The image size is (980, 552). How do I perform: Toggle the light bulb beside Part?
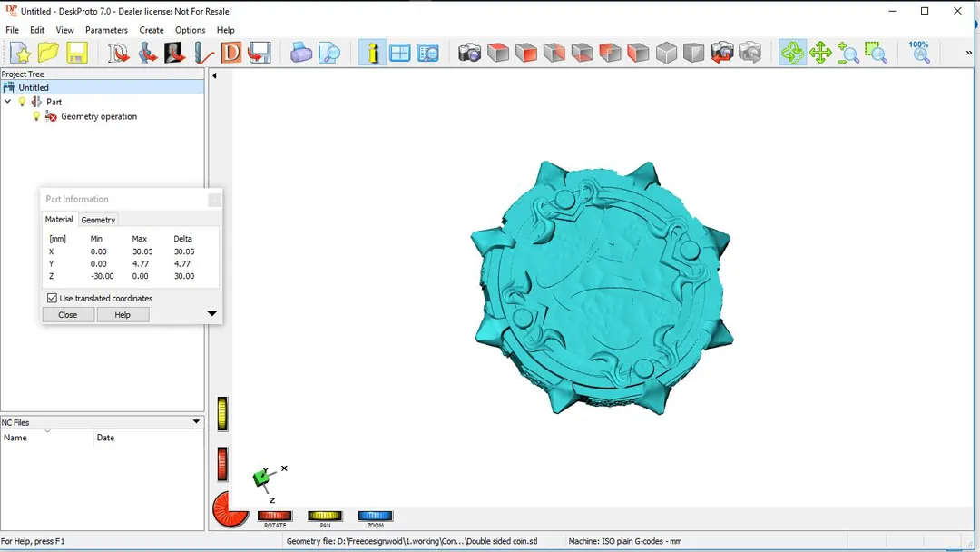click(22, 102)
